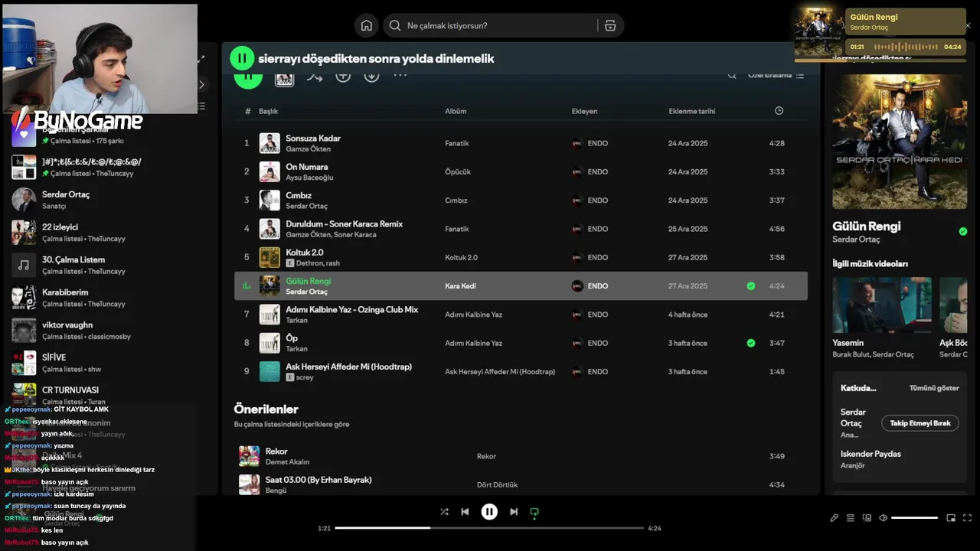Toggle library expand icon above sidebar arrow

(201, 59)
